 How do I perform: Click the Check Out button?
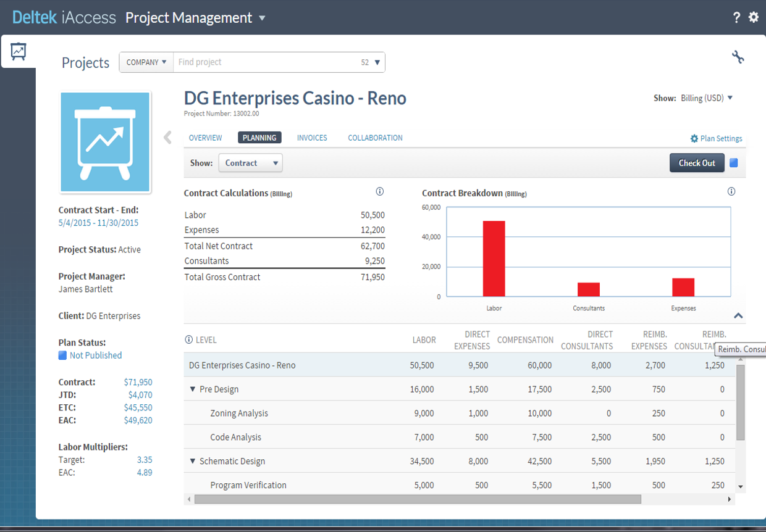pyautogui.click(x=697, y=162)
